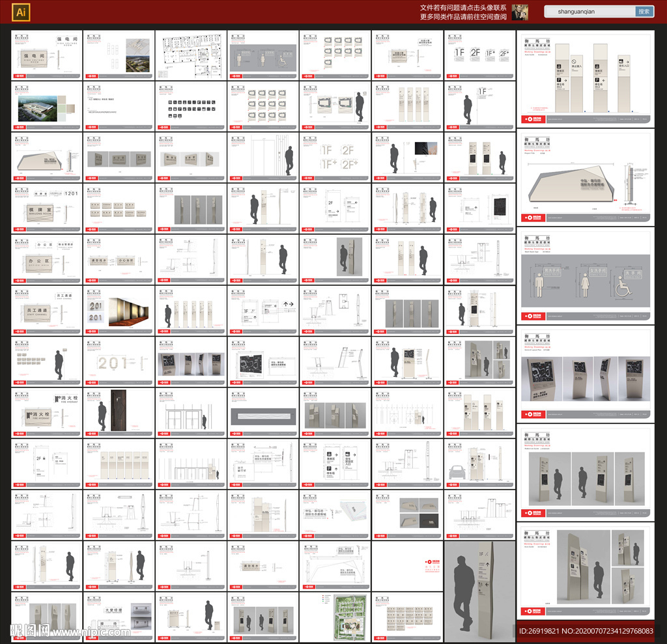Click the large polygonal monument sign preview
667x644 pixels.
(586, 177)
